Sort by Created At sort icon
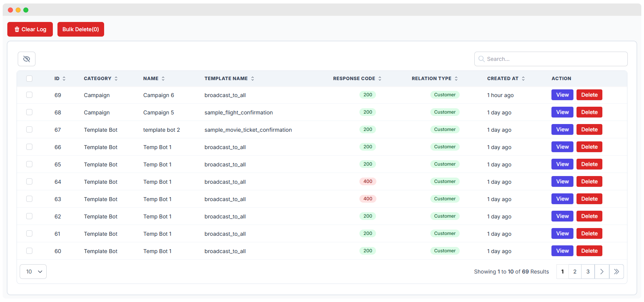 (x=523, y=79)
